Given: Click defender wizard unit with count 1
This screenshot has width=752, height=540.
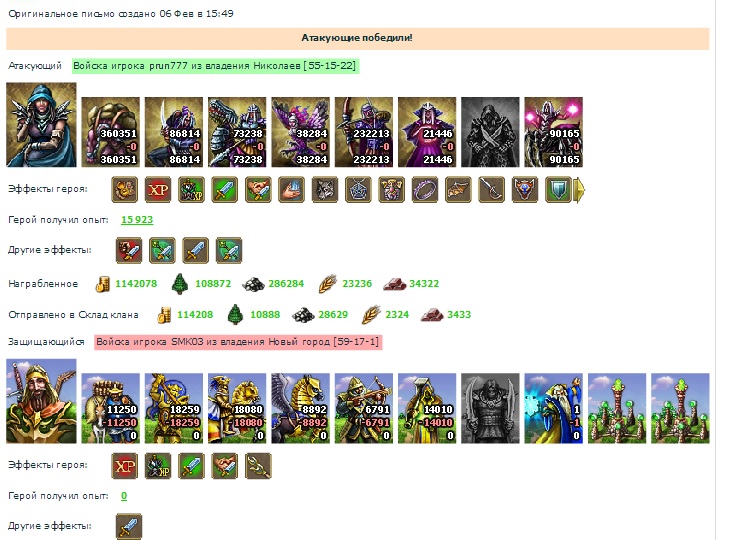Looking at the screenshot, I should pos(553,408).
